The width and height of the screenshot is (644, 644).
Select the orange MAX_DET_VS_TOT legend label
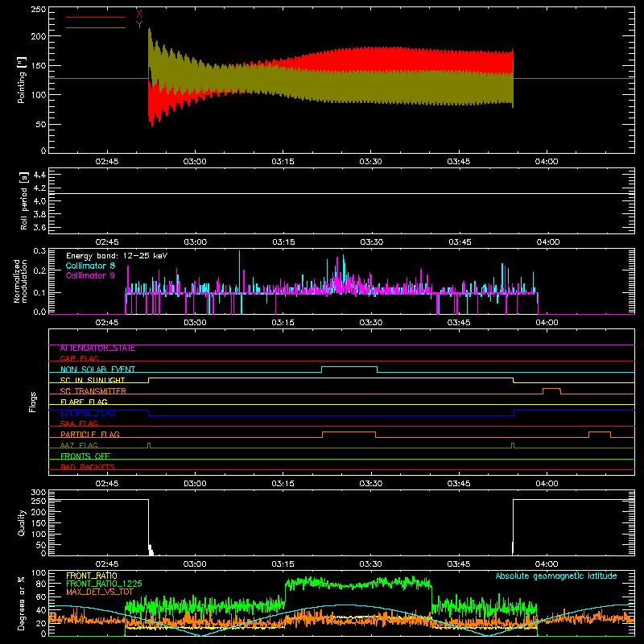click(100, 592)
